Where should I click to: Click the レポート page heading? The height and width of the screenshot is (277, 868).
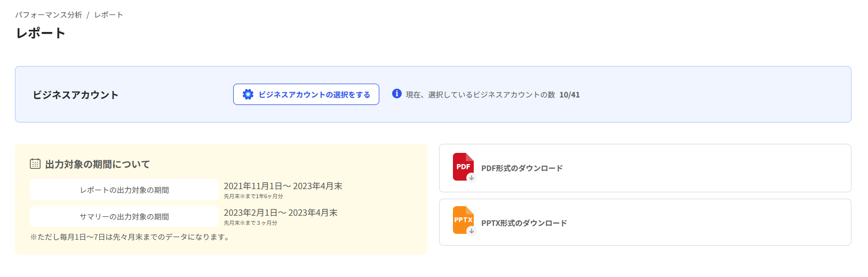coord(41,33)
